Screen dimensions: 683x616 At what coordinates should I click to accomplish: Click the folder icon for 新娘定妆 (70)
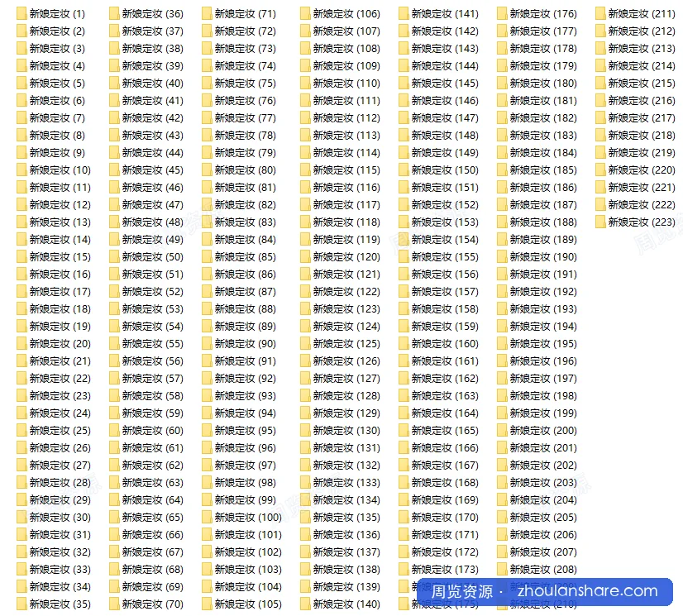coord(114,604)
